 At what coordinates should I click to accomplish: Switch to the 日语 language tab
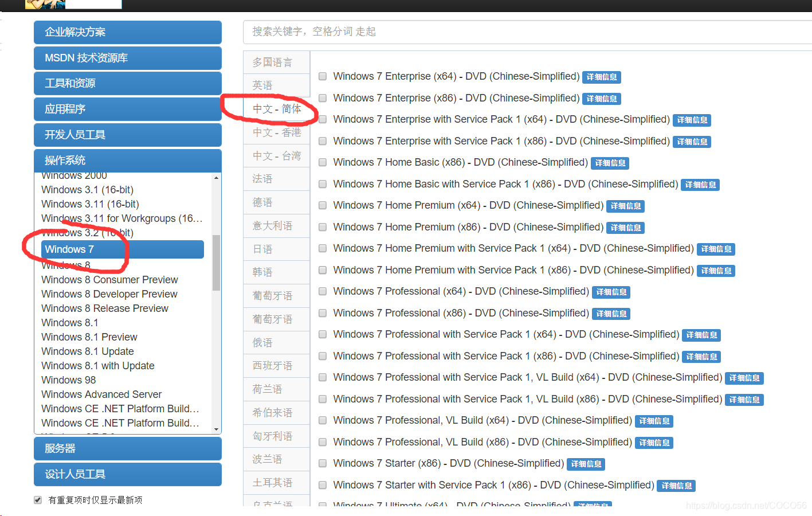277,249
